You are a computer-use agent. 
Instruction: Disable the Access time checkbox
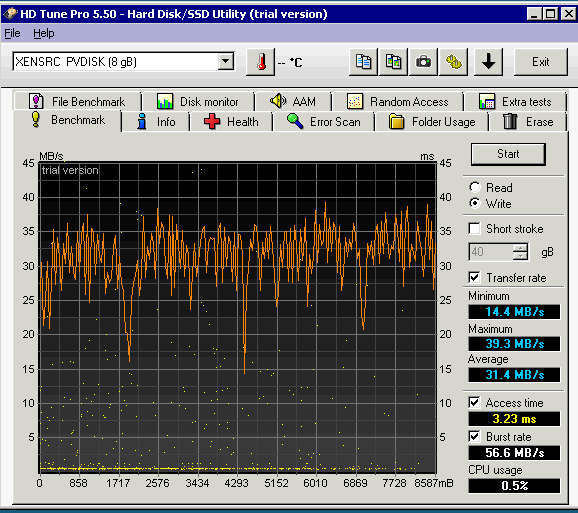474,402
